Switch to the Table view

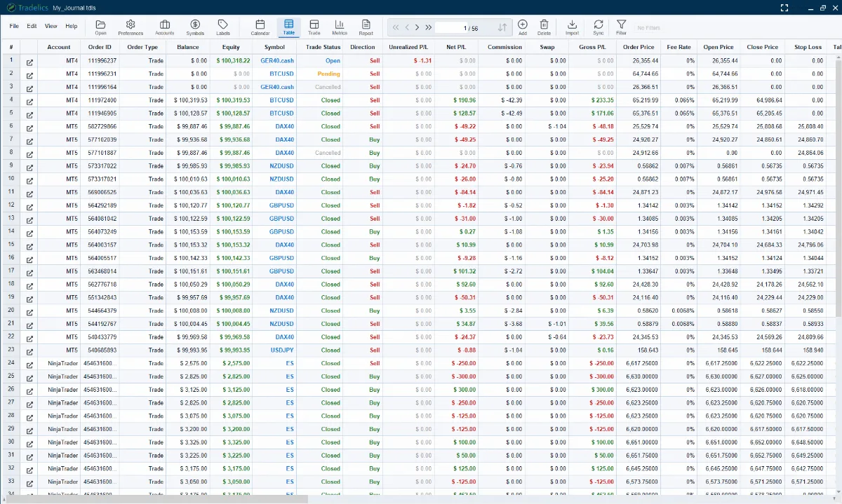click(x=289, y=27)
